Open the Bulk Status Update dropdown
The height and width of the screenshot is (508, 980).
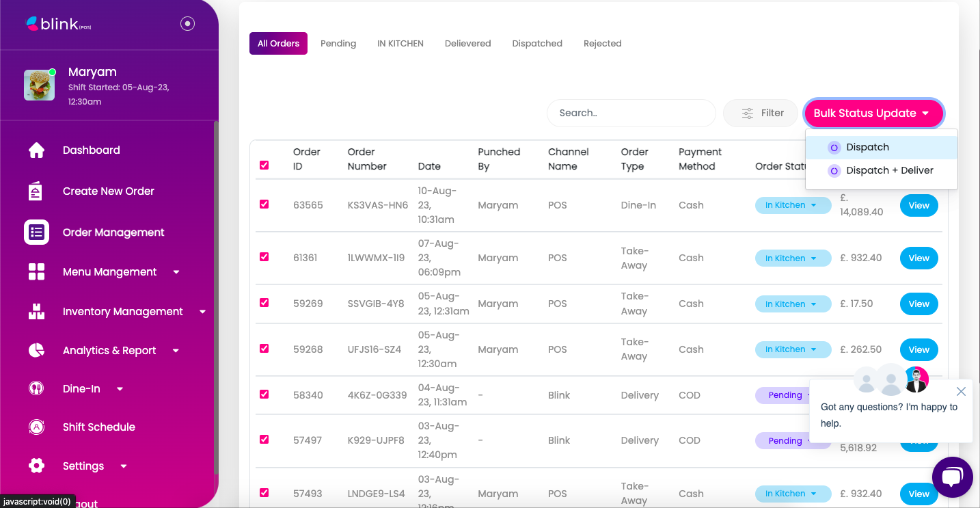click(x=873, y=113)
